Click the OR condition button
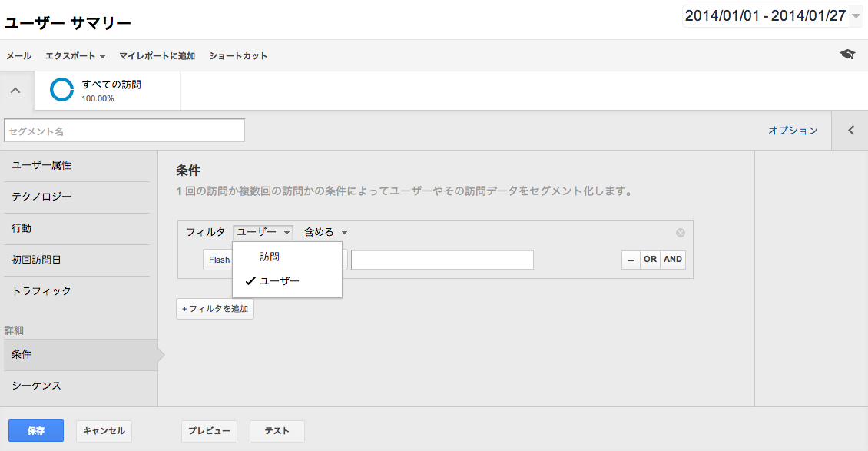Image resolution: width=868 pixels, height=451 pixels. point(650,260)
